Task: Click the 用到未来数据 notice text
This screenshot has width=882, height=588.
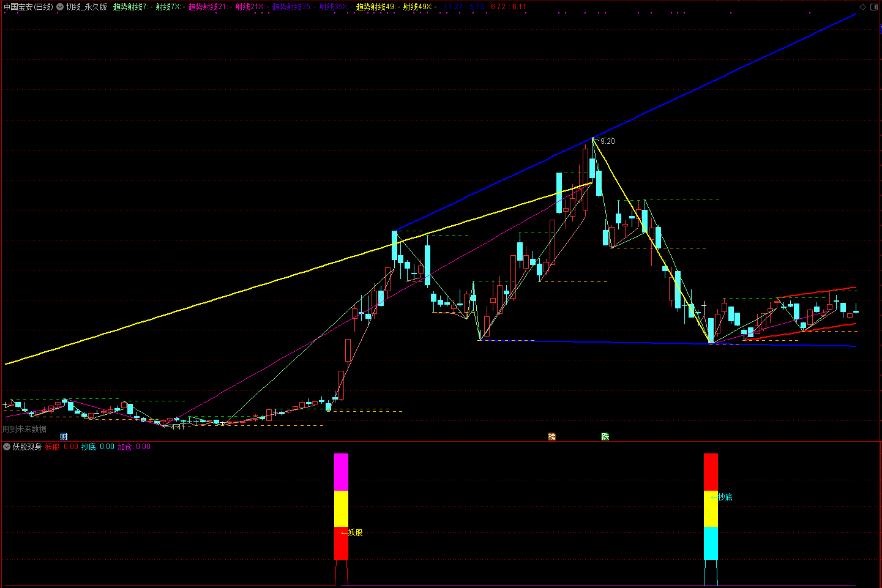Action: click(24, 430)
